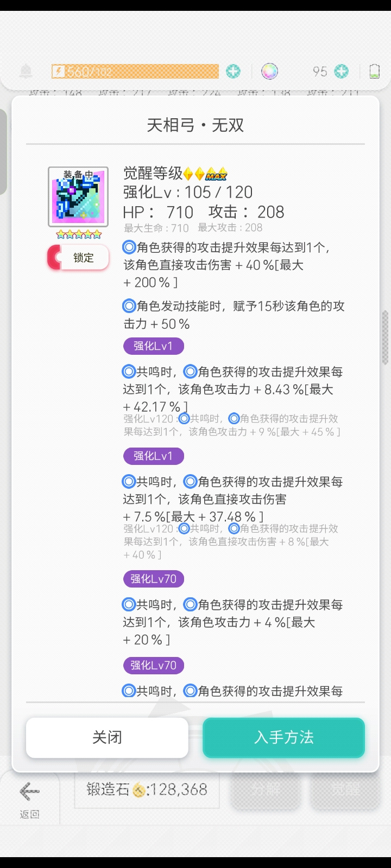Tap the notification bell icon
Viewport: 391px width, 868px height.
point(26,71)
